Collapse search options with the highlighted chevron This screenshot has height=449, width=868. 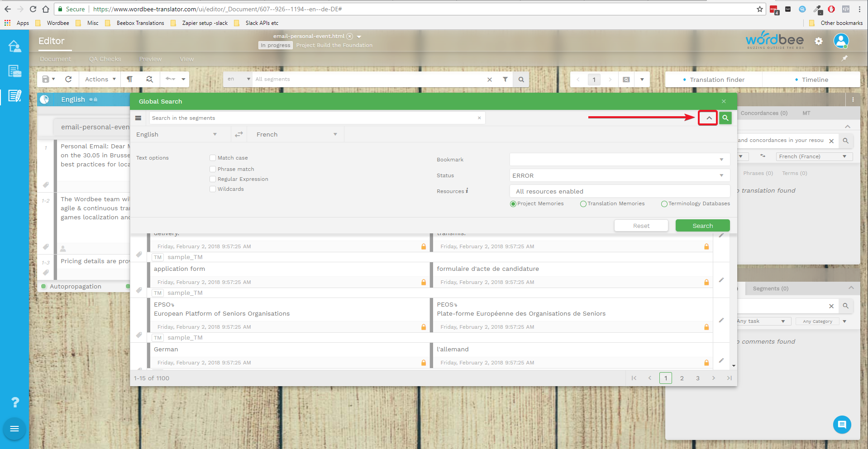[707, 118]
